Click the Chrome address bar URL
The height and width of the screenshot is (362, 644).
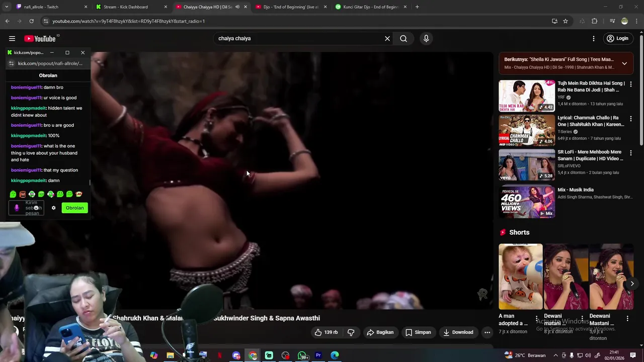coord(128,21)
